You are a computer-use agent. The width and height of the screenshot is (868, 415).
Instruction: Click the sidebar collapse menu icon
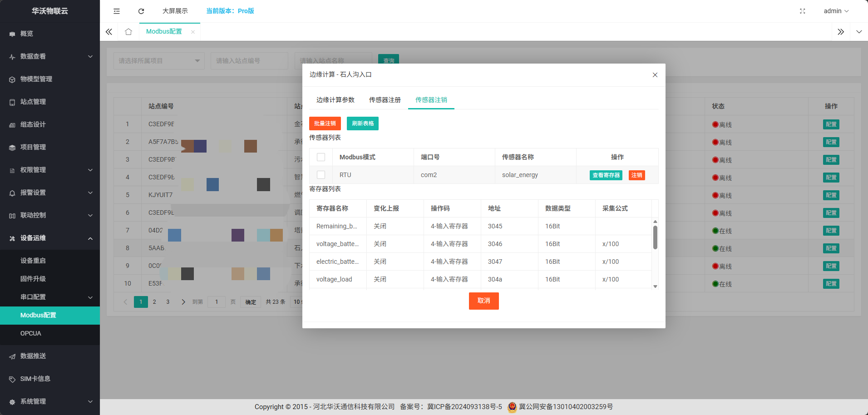click(117, 11)
